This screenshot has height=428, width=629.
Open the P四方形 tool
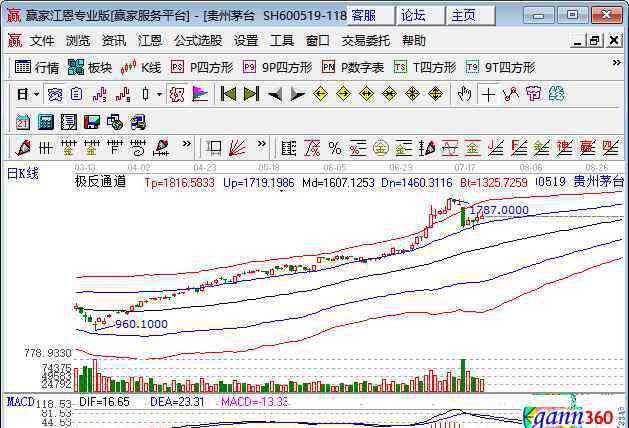(x=202, y=67)
